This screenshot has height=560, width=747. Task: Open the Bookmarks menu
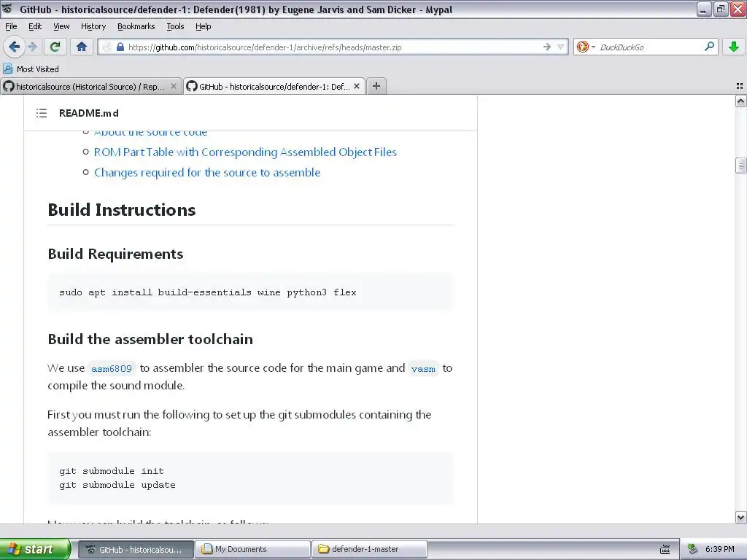pyautogui.click(x=136, y=26)
